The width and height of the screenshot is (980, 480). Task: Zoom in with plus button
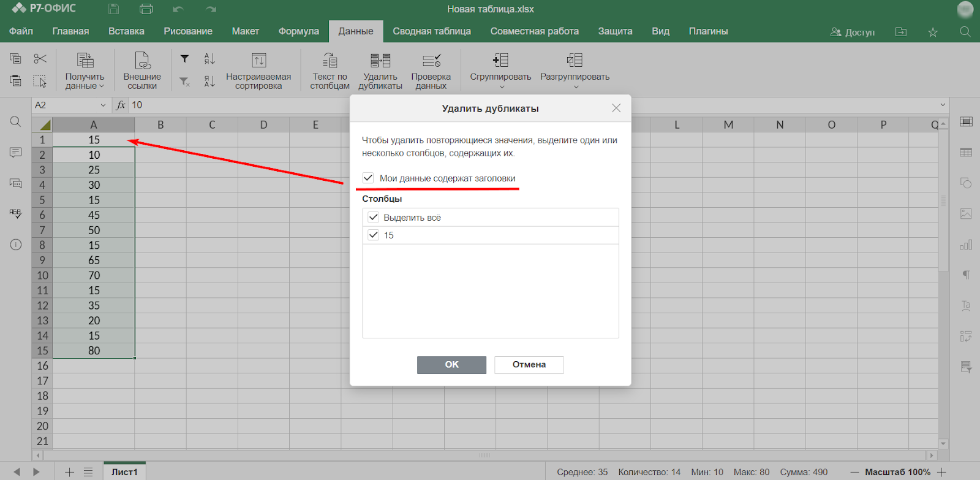tap(942, 472)
